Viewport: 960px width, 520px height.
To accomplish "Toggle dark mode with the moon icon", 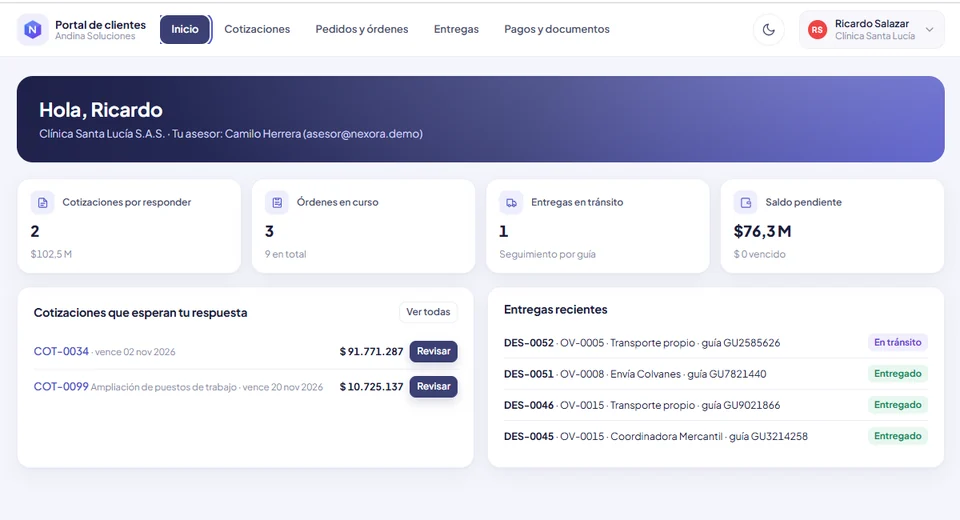I will (x=768, y=29).
